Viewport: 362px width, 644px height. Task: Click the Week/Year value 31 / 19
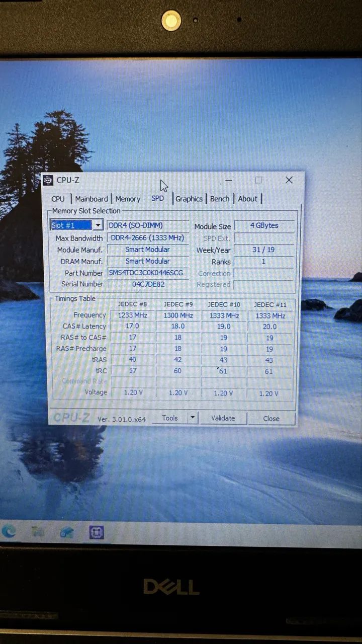click(264, 250)
